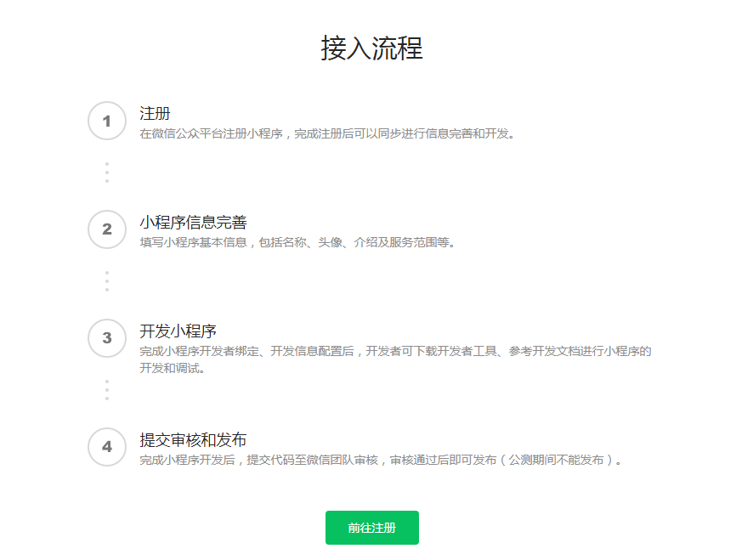Click the green 前往注册 button
This screenshot has width=753, height=560.
point(371,528)
